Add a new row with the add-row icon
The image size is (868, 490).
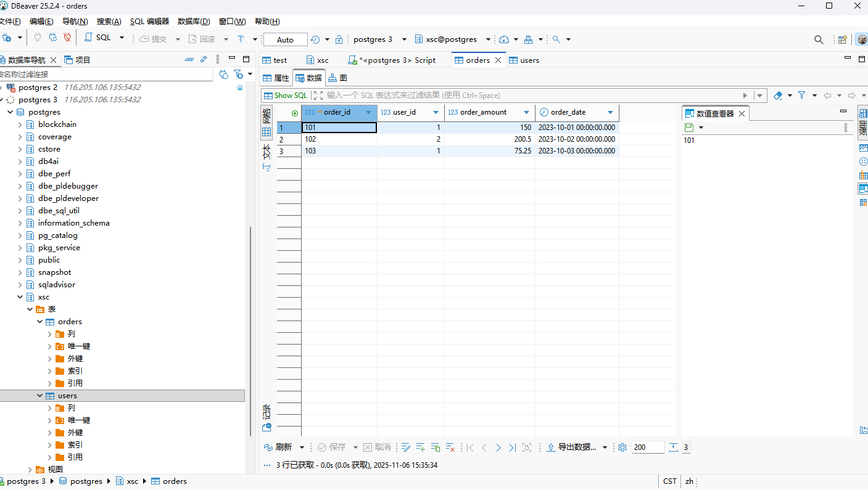(x=421, y=447)
